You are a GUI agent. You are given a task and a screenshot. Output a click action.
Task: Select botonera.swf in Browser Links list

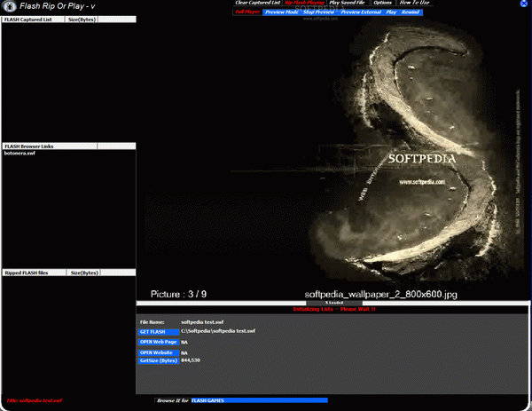point(20,154)
